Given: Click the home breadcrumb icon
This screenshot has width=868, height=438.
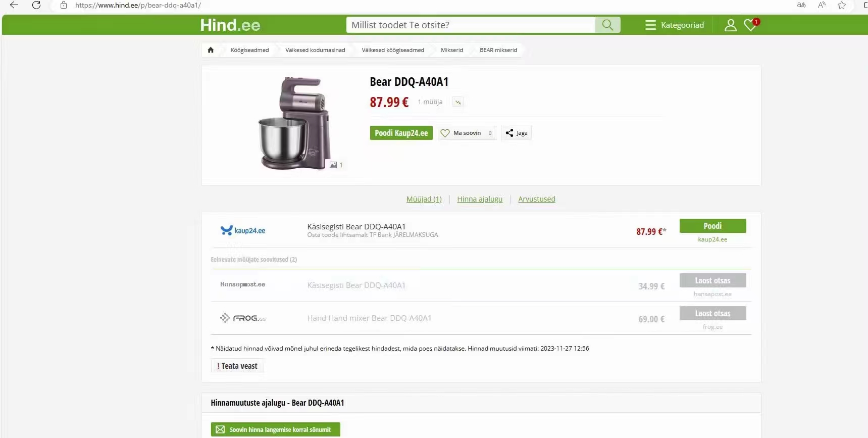Looking at the screenshot, I should click(x=211, y=50).
